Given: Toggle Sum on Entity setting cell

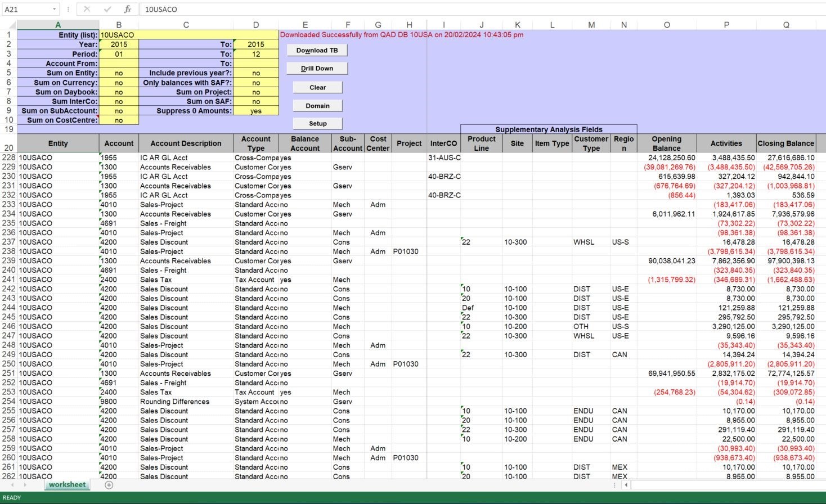Looking at the screenshot, I should pyautogui.click(x=119, y=73).
